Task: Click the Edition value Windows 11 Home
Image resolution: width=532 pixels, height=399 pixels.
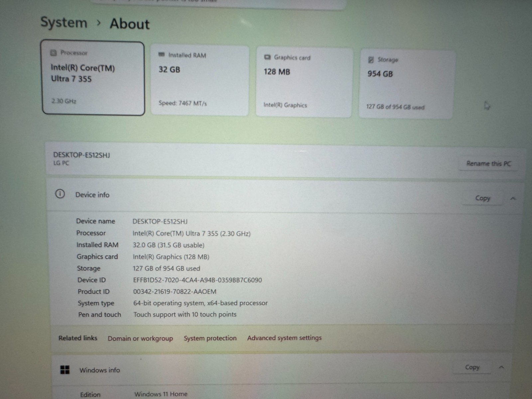Action: [x=161, y=394]
